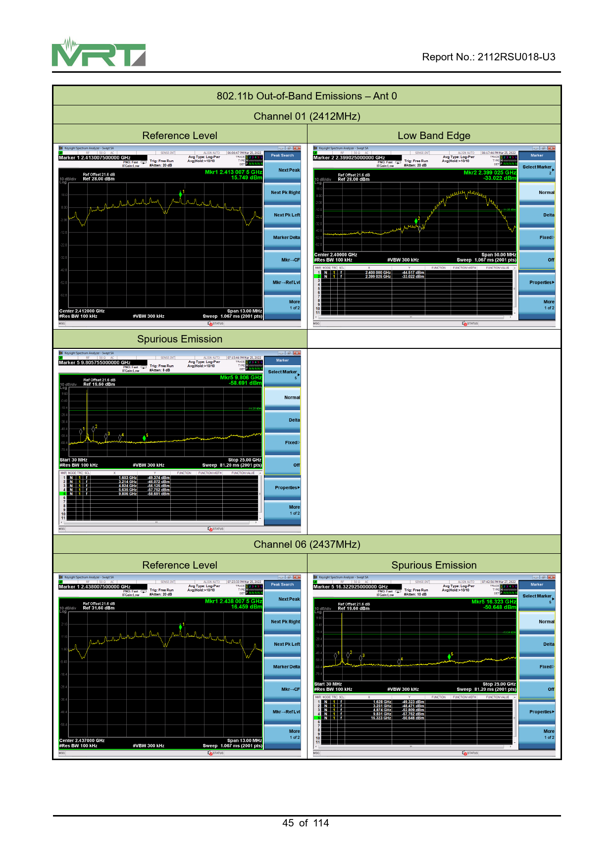
Task: Click marker 1 diamond on Channel 01 Reference Level trace
Action: click(180, 194)
